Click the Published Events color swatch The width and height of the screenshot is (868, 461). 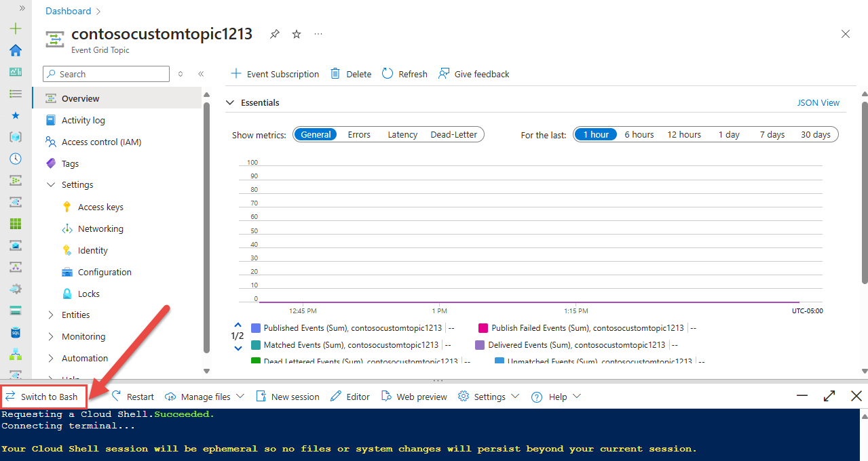pos(256,327)
